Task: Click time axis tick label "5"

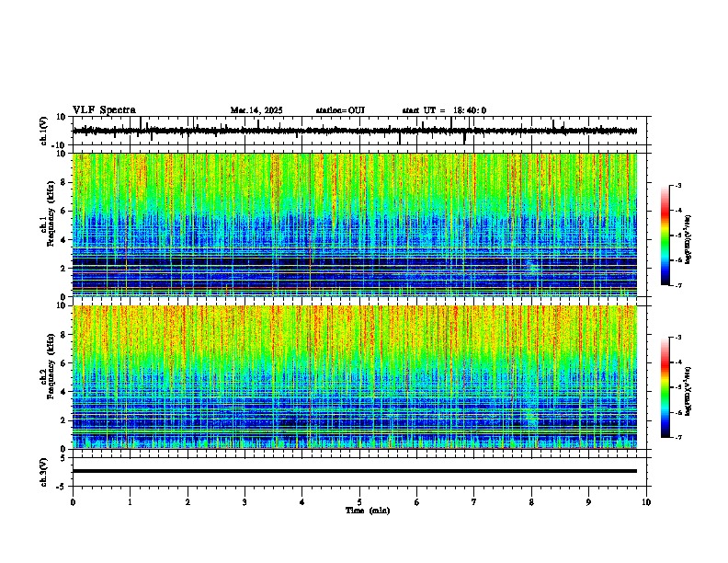Action: [x=359, y=502]
